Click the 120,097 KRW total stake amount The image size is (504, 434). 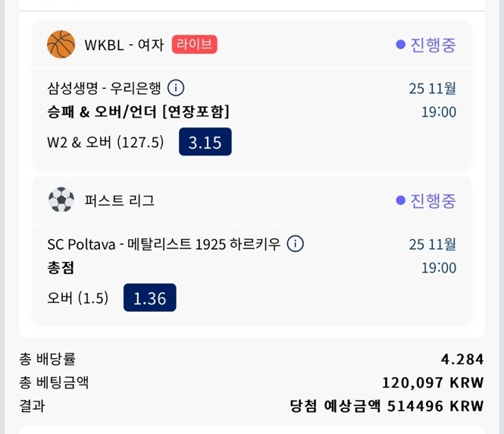[x=432, y=383]
